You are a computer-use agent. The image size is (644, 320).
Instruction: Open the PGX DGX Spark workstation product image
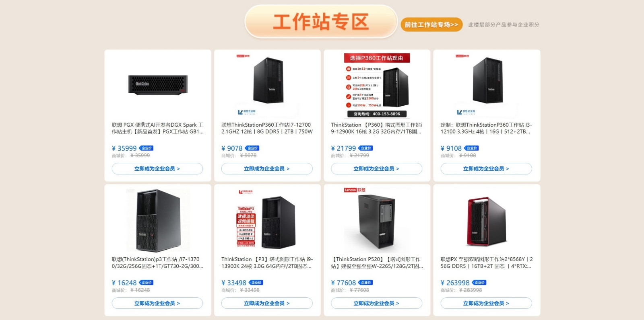click(158, 85)
